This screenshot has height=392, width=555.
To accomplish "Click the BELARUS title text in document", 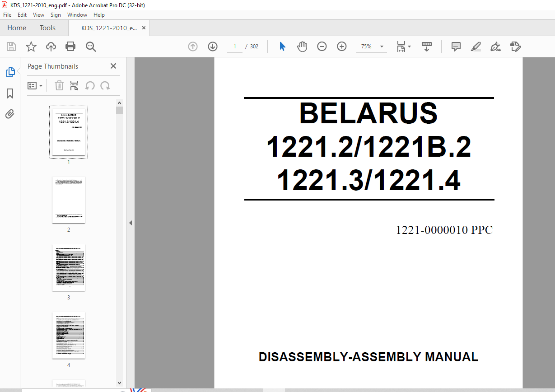I will pos(368,113).
